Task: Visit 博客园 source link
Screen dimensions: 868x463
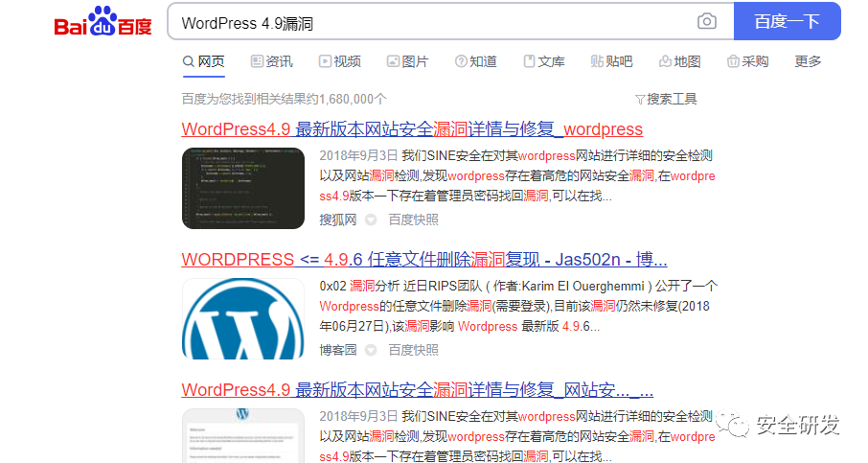Action: 337,350
